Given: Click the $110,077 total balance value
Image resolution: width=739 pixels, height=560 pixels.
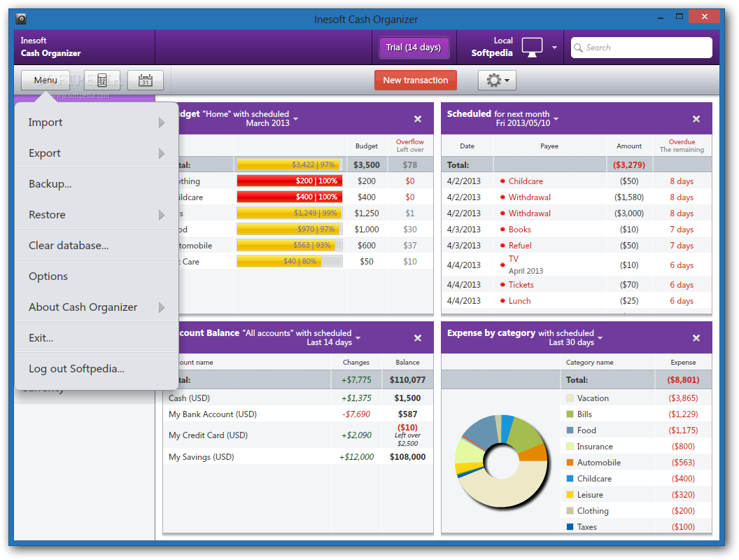Looking at the screenshot, I should [407, 380].
